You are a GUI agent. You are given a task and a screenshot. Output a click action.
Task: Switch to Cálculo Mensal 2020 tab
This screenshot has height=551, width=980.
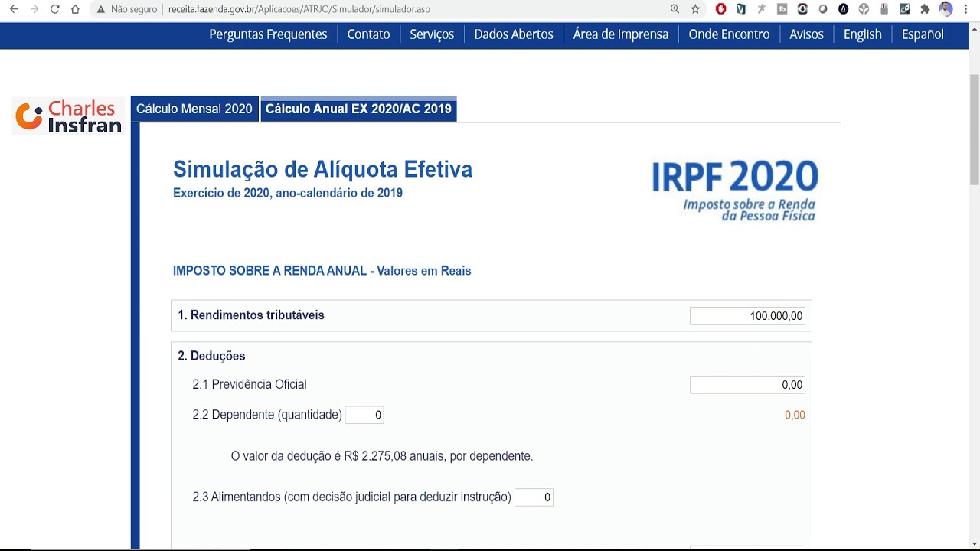tap(194, 109)
